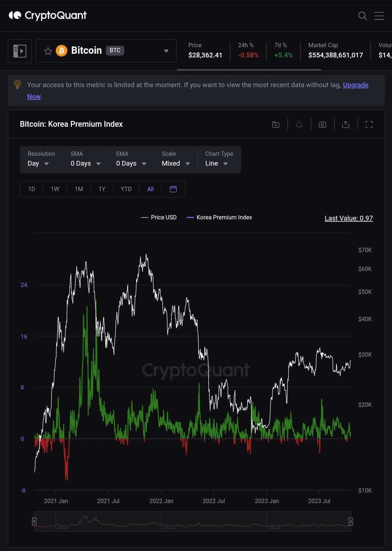Select the 1M time range
The image size is (392, 551).
(79, 189)
